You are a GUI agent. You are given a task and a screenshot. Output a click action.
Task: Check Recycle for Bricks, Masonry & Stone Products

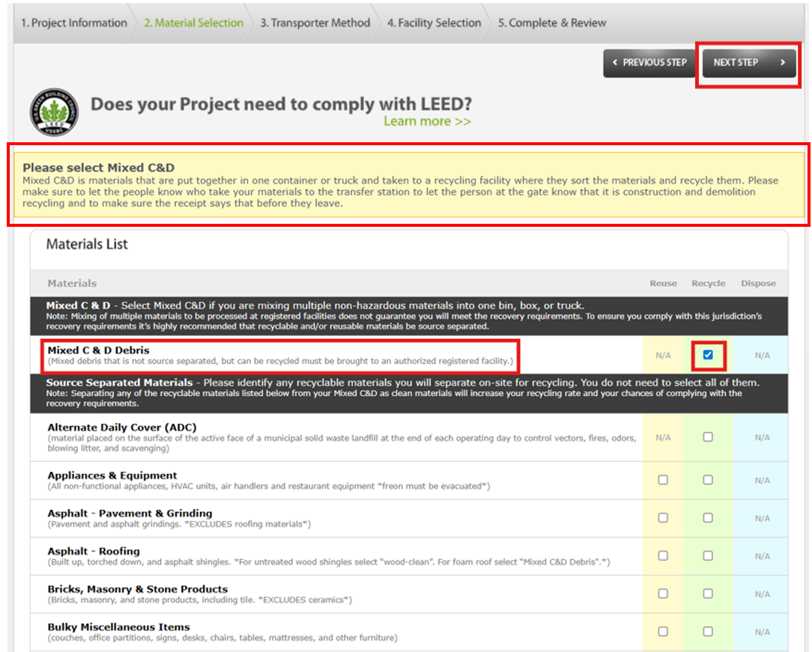pos(708,594)
